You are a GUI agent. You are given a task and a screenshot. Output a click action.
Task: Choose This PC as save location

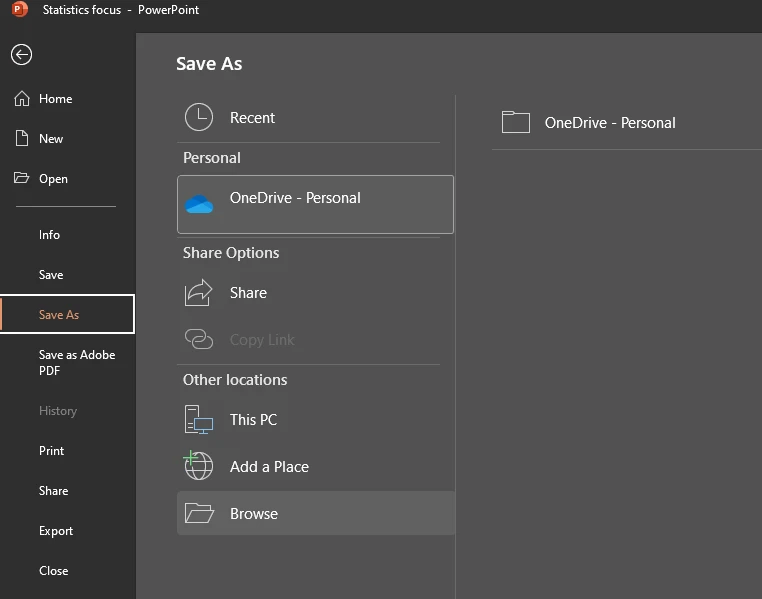(x=315, y=420)
